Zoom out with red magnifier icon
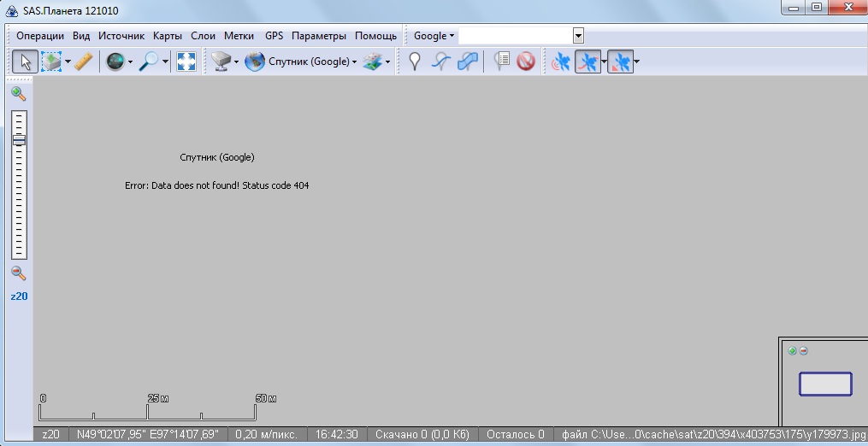The height and width of the screenshot is (446, 868). coord(19,273)
